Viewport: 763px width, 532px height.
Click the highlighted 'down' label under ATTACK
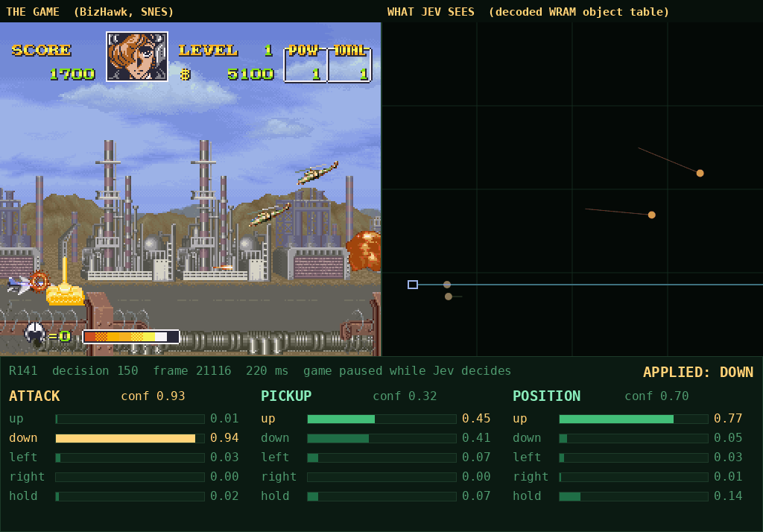[x=23, y=438]
